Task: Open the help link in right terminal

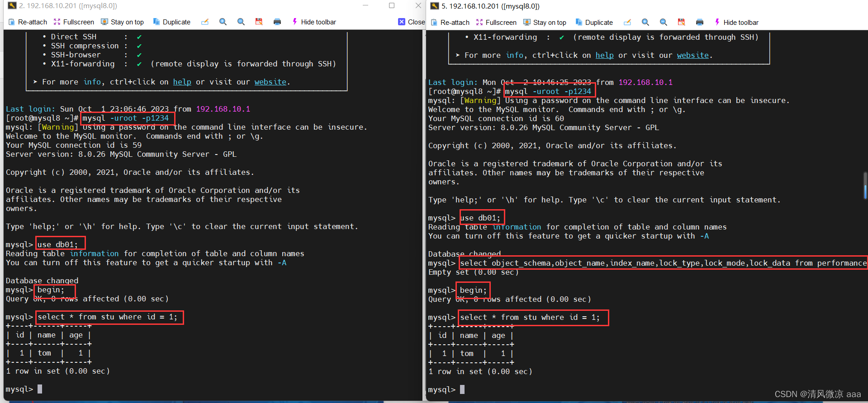Action: pos(604,55)
